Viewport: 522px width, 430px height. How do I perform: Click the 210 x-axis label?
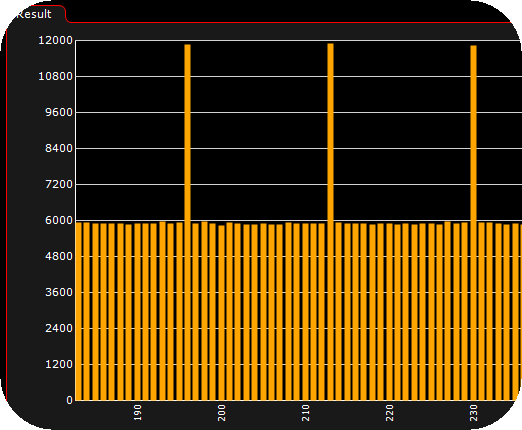[306, 413]
